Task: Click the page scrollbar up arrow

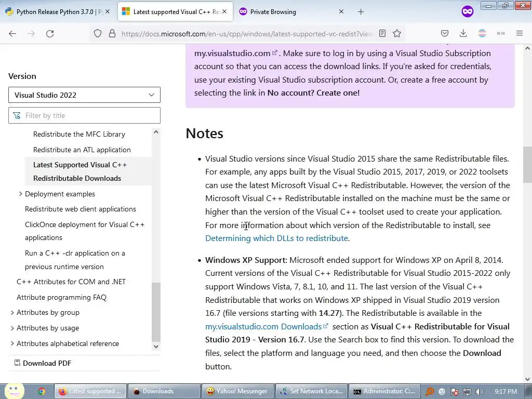Action: coord(528,48)
